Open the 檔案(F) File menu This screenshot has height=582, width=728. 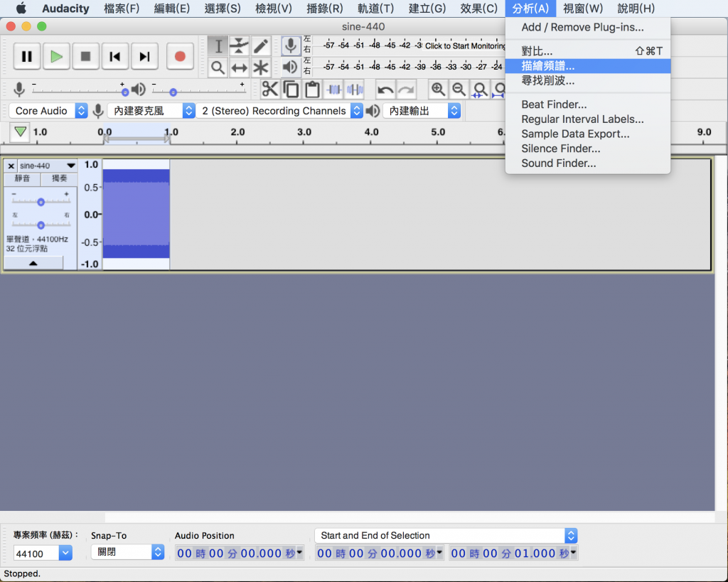(x=122, y=9)
